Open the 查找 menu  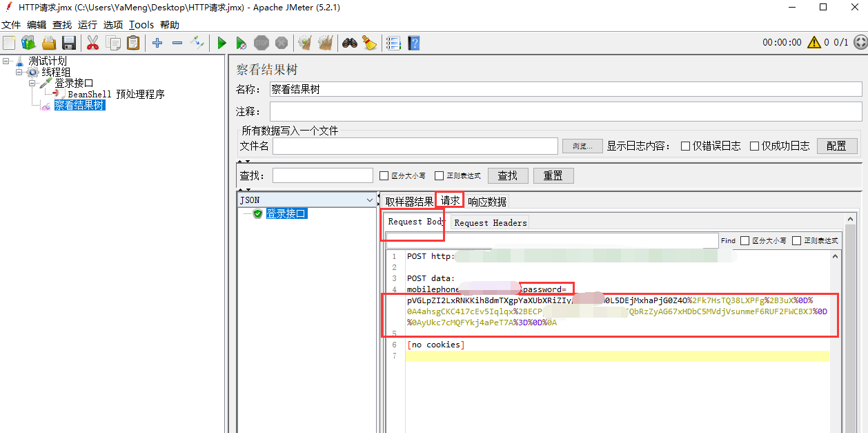62,25
